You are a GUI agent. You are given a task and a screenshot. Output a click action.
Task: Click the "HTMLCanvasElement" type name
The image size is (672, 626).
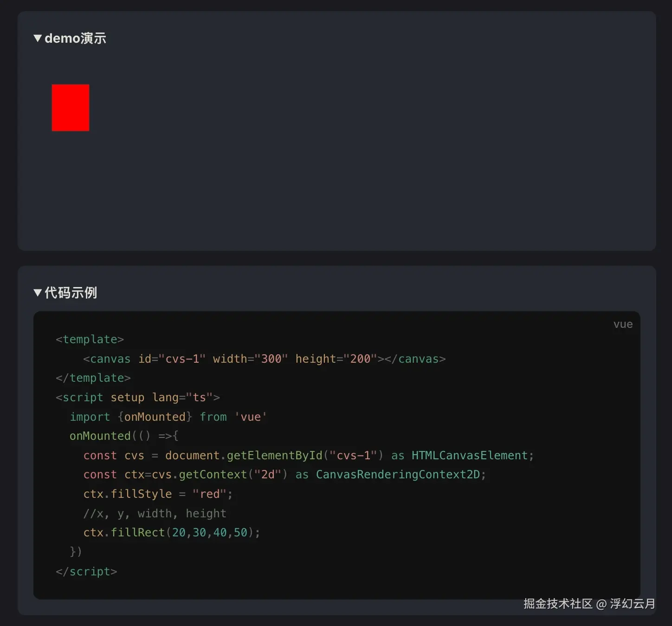(470, 456)
